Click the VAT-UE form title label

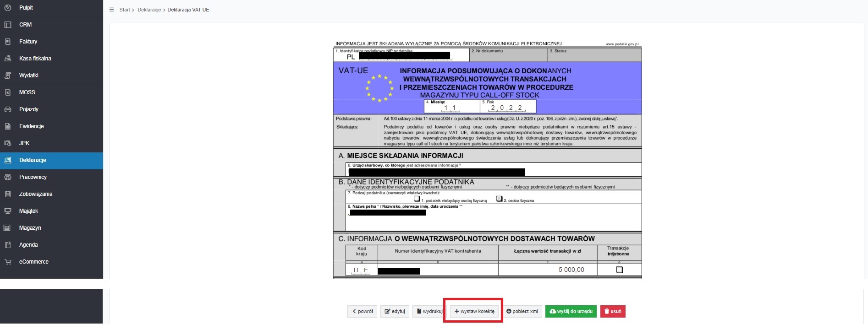click(x=353, y=70)
